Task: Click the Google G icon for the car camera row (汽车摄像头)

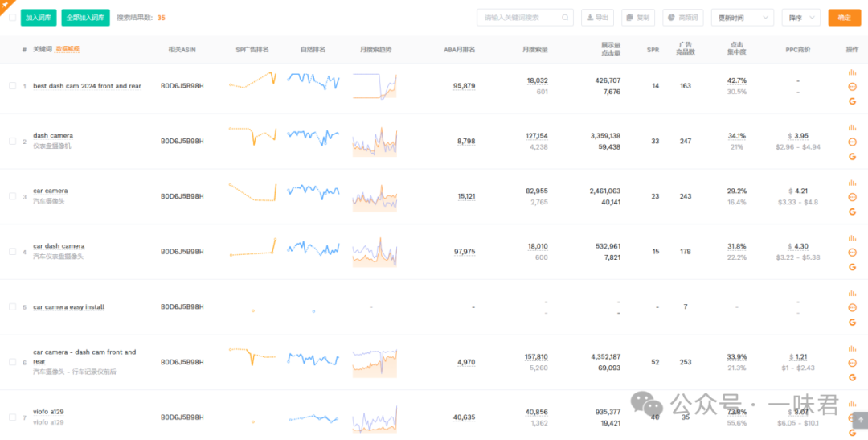Action: coord(852,212)
